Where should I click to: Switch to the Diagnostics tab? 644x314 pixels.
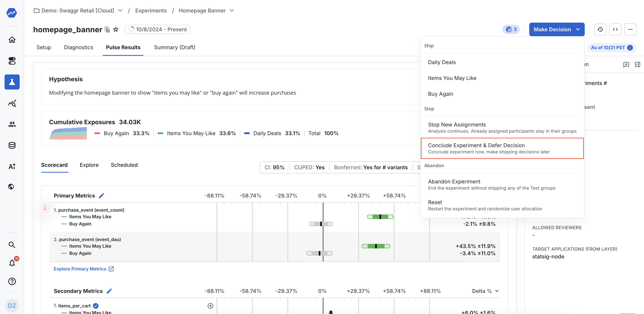[79, 47]
